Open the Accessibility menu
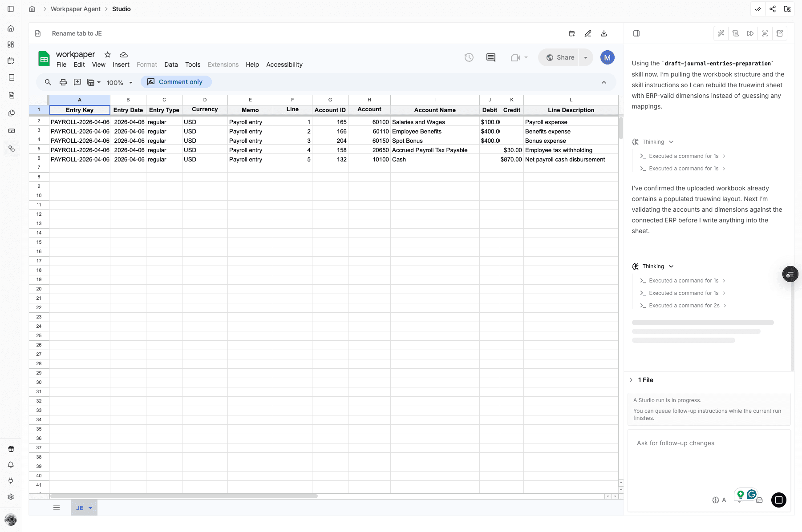This screenshot has height=532, width=802. 284,64
